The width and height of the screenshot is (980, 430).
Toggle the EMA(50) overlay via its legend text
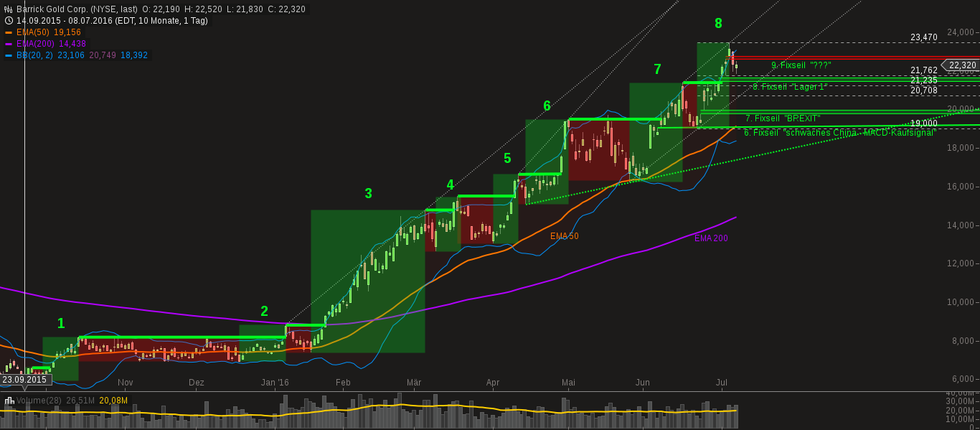[x=32, y=32]
